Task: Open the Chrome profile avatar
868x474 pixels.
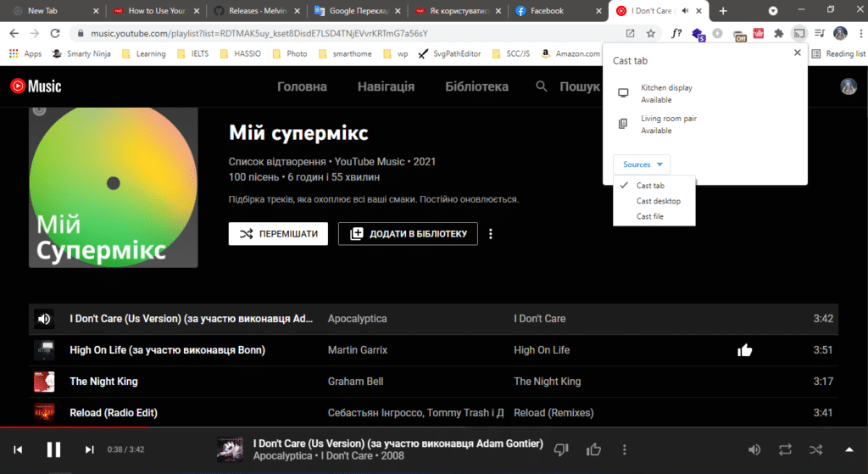Action: pos(840,33)
